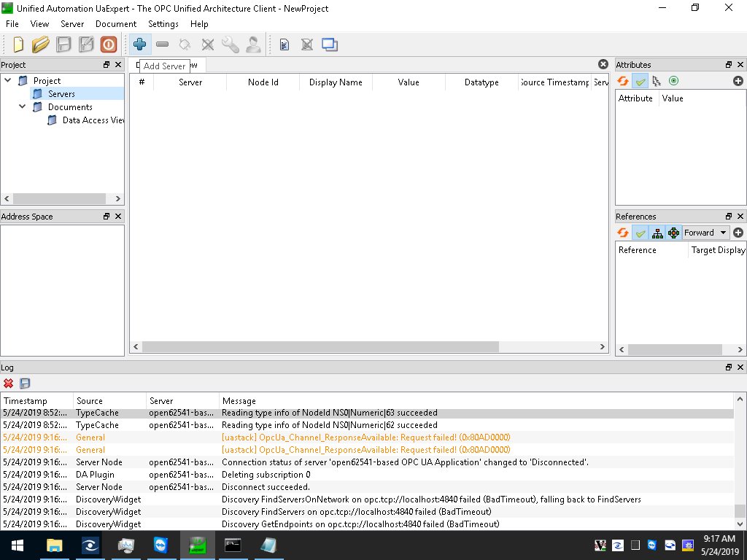Image resolution: width=747 pixels, height=560 pixels.
Task: Click the red power Exit icon
Action: pyautogui.click(x=109, y=44)
